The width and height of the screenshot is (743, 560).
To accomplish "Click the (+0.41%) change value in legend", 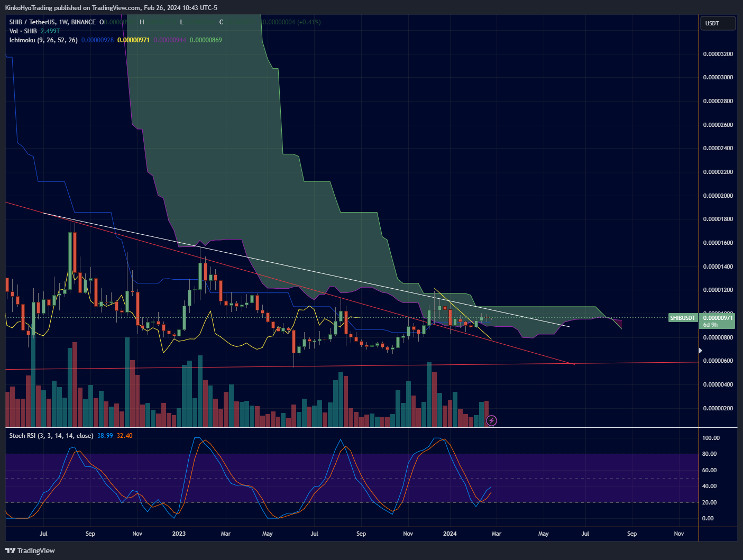I will [x=309, y=22].
